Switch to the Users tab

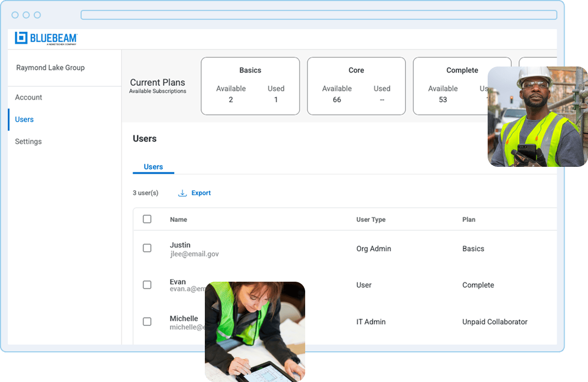coord(153,166)
